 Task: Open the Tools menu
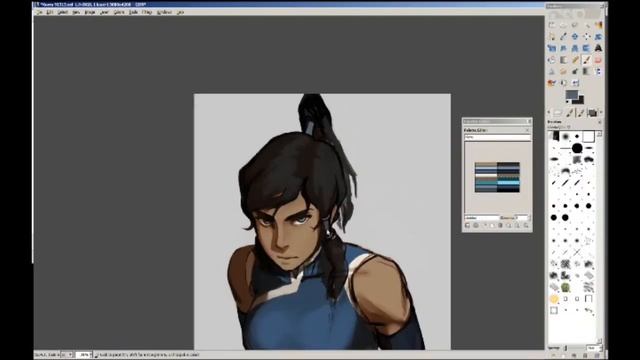click(133, 12)
